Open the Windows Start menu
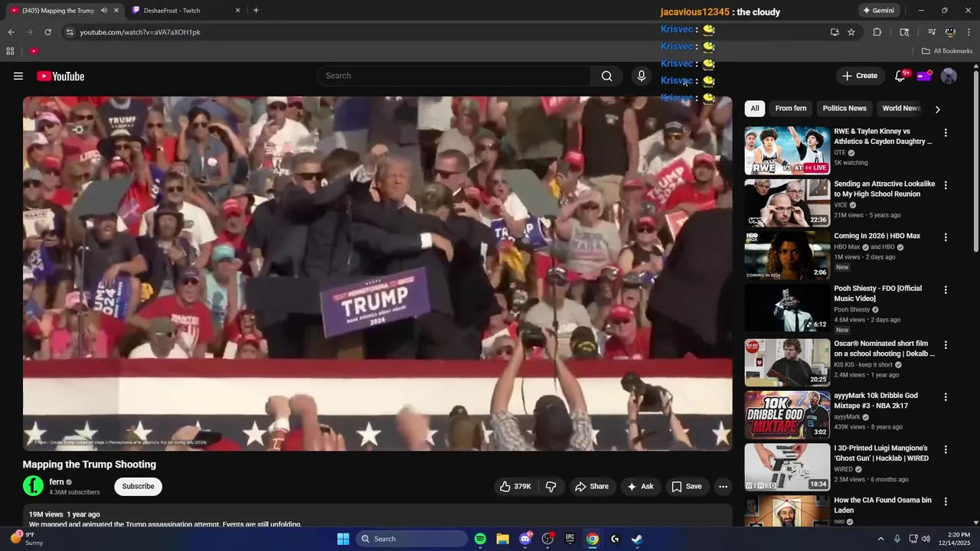Screen dimensions: 980x551 [343, 539]
